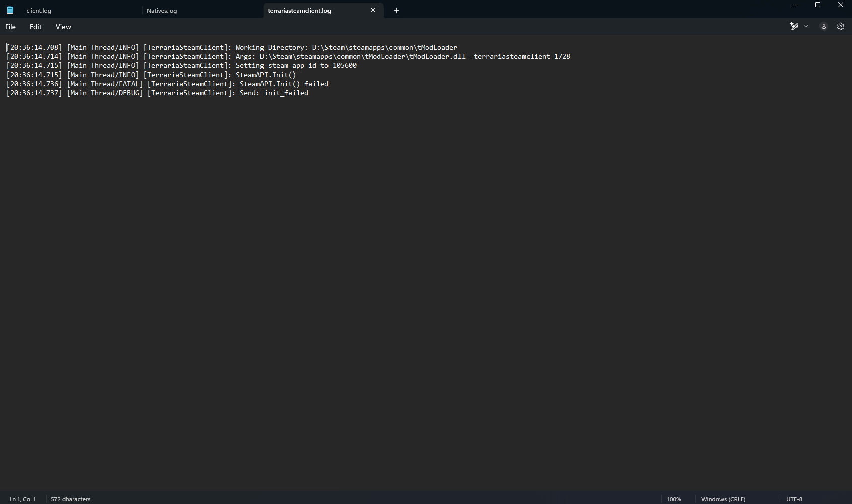
Task: Click the 572 characters status entry
Action: [x=71, y=499]
